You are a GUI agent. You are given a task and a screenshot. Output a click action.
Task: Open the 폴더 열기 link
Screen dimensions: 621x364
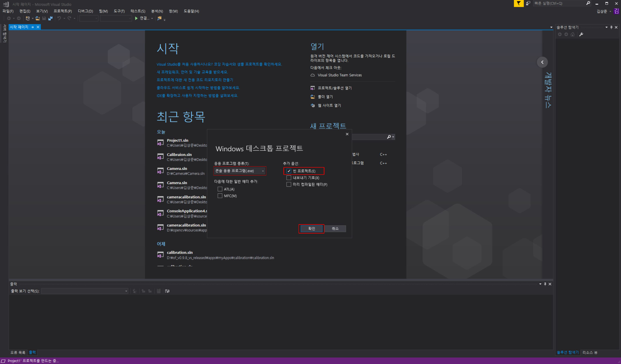[325, 97]
